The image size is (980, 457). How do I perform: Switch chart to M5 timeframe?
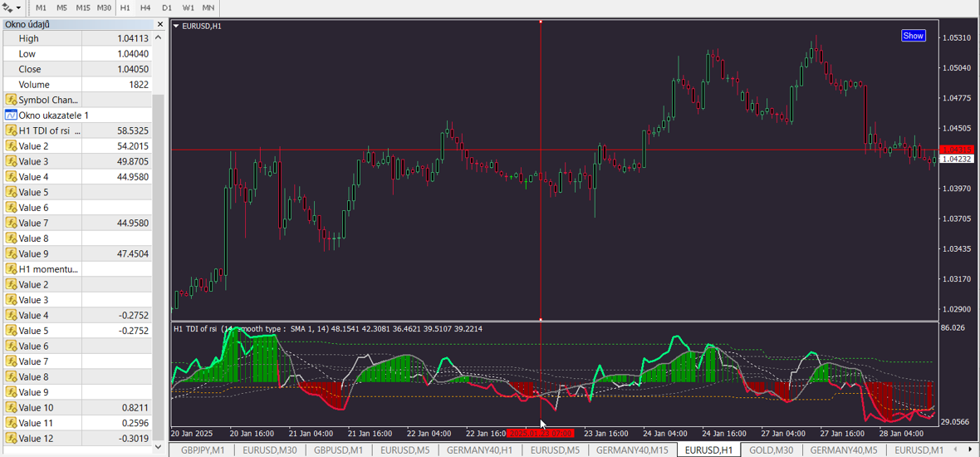[61, 8]
